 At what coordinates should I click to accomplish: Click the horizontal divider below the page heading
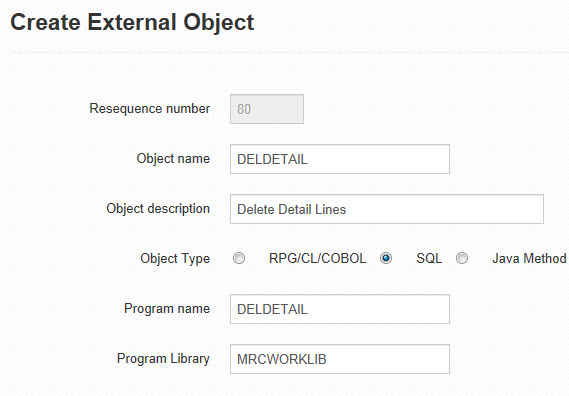tap(290, 53)
